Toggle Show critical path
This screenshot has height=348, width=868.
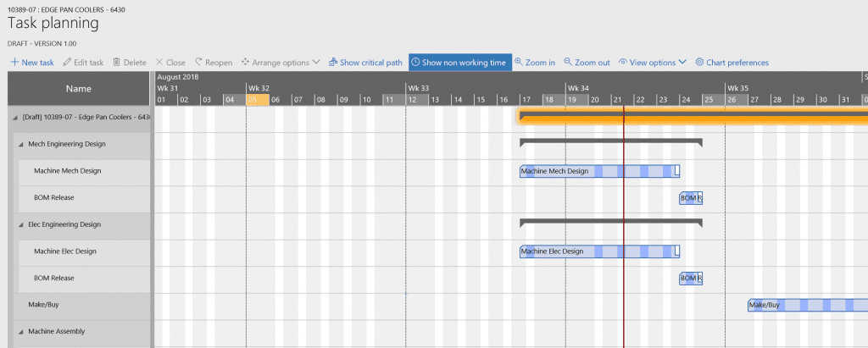[x=365, y=63]
